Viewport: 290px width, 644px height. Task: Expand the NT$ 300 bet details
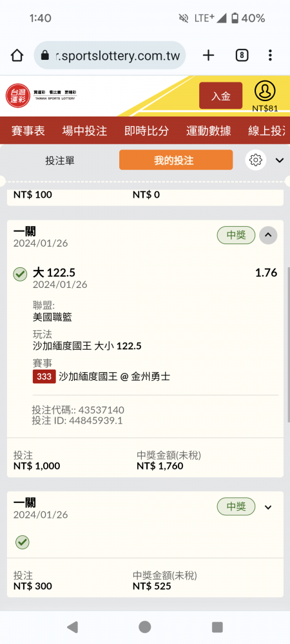coord(268,507)
